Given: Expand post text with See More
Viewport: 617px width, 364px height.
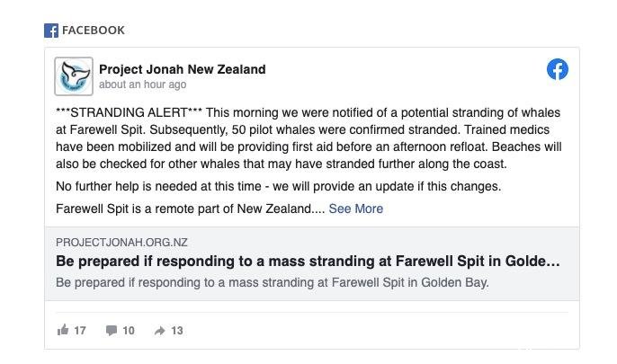Looking at the screenshot, I should point(356,209).
